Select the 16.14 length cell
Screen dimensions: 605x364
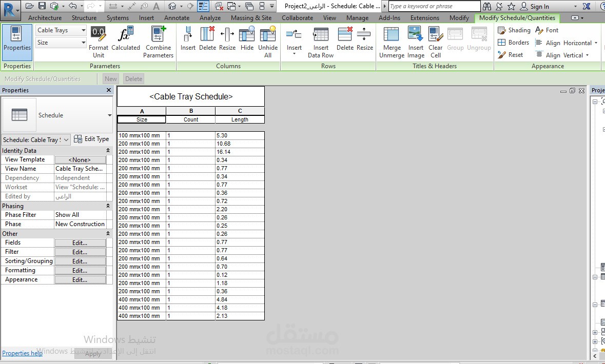tap(240, 152)
